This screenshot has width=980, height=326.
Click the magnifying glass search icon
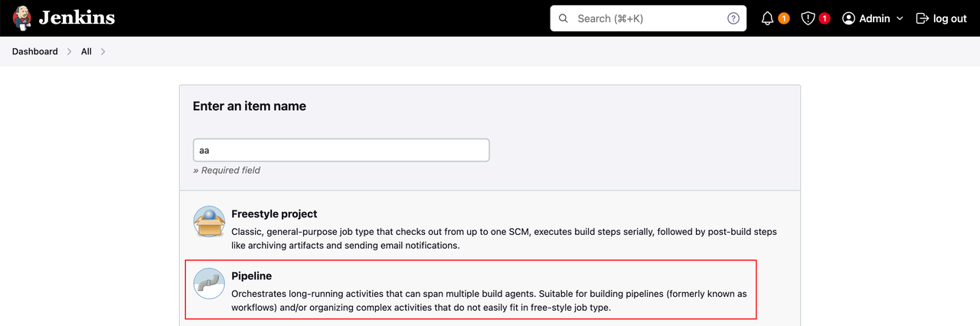click(x=564, y=18)
